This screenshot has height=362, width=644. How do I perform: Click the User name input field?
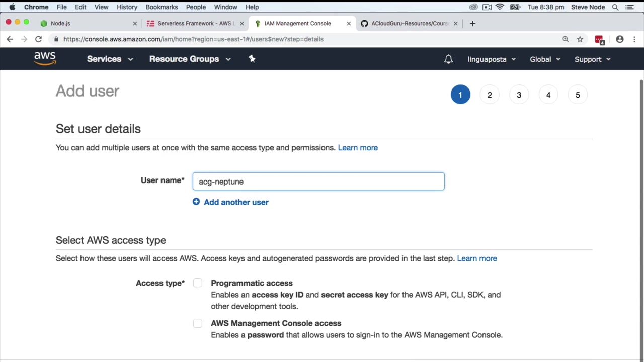coord(318,182)
